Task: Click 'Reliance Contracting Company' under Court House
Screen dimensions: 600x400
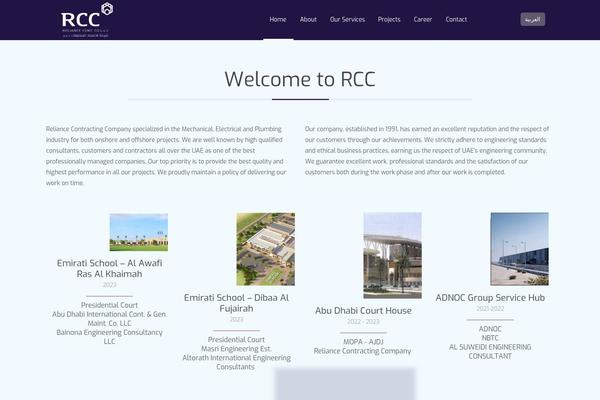Action: (362, 351)
